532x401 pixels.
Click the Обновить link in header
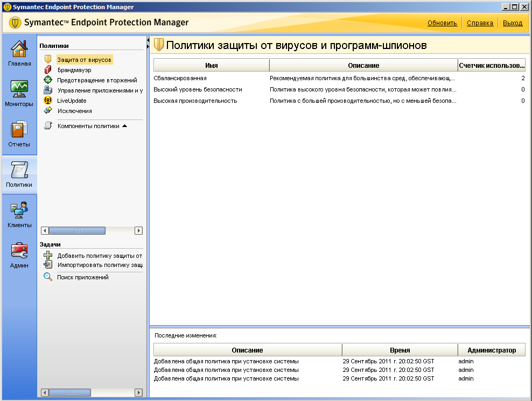[442, 23]
